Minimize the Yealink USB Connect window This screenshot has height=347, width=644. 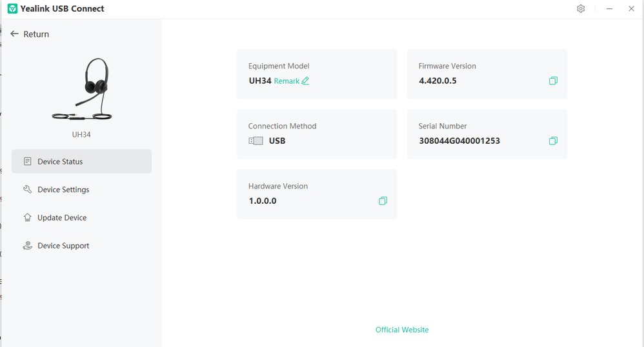[x=609, y=9]
